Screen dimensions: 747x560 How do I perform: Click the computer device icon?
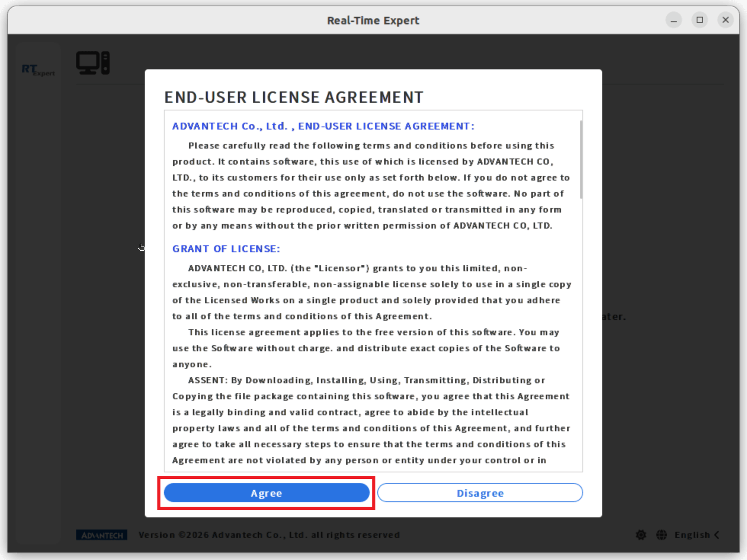pyautogui.click(x=93, y=63)
